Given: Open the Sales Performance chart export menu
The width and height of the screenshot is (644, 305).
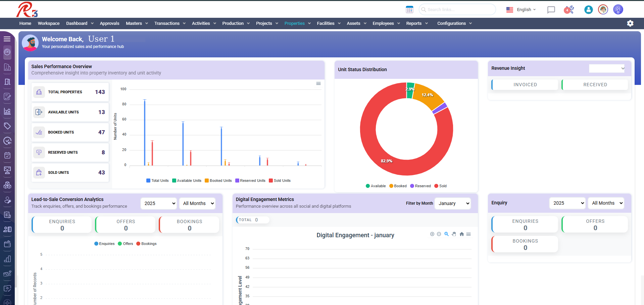Looking at the screenshot, I should pos(318,83).
